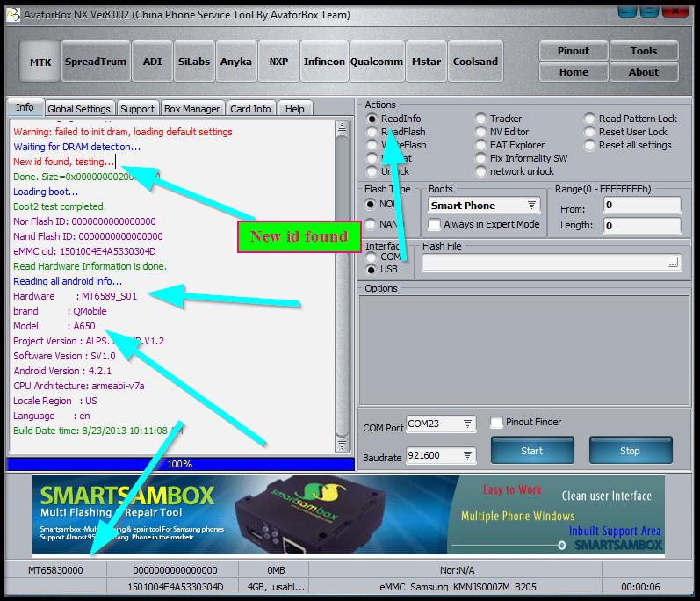
Task: Pick the NXP platform button
Action: (x=278, y=62)
